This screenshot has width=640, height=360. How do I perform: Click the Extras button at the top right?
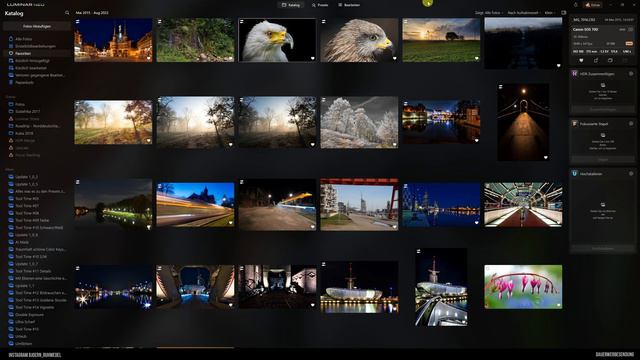pyautogui.click(x=593, y=5)
